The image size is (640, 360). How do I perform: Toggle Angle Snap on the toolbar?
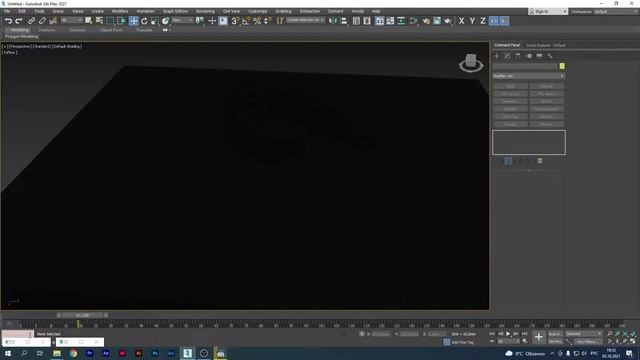[x=246, y=21]
